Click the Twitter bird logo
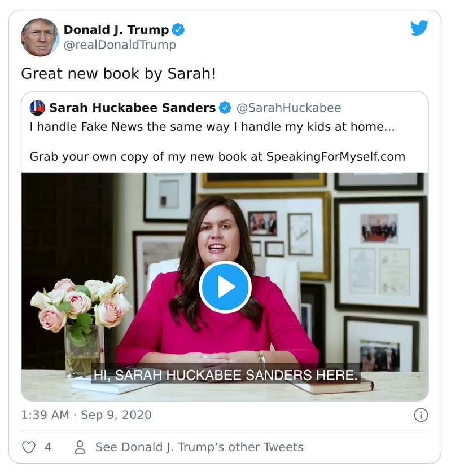Screen dimensions: 451x476 419,28
